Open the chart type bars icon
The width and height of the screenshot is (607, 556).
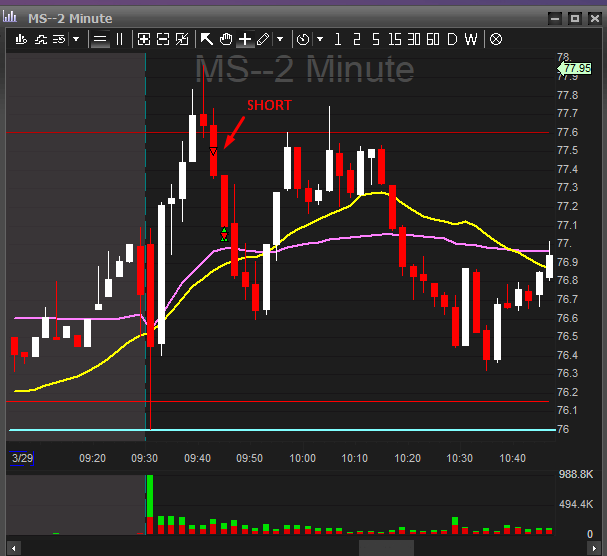pyautogui.click(x=21, y=39)
